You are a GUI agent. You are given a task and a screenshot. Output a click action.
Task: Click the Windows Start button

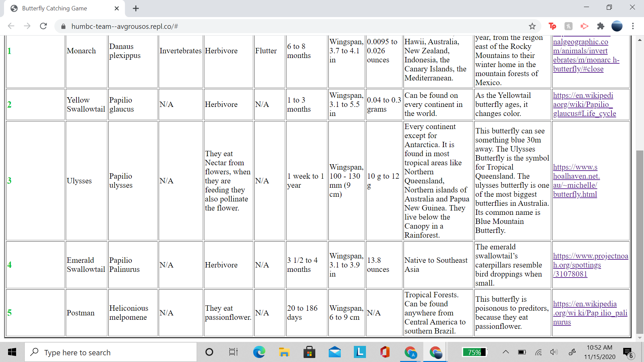[12, 352]
